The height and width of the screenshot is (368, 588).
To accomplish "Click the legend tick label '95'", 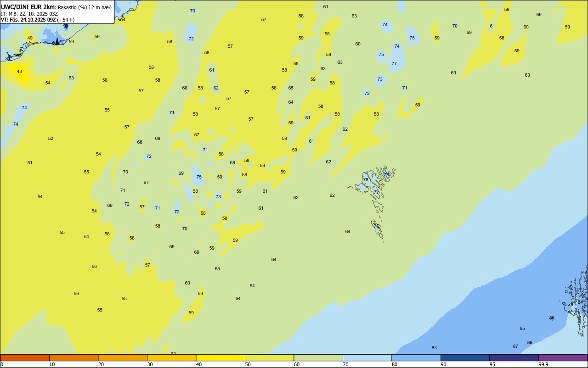I will pos(492,364).
